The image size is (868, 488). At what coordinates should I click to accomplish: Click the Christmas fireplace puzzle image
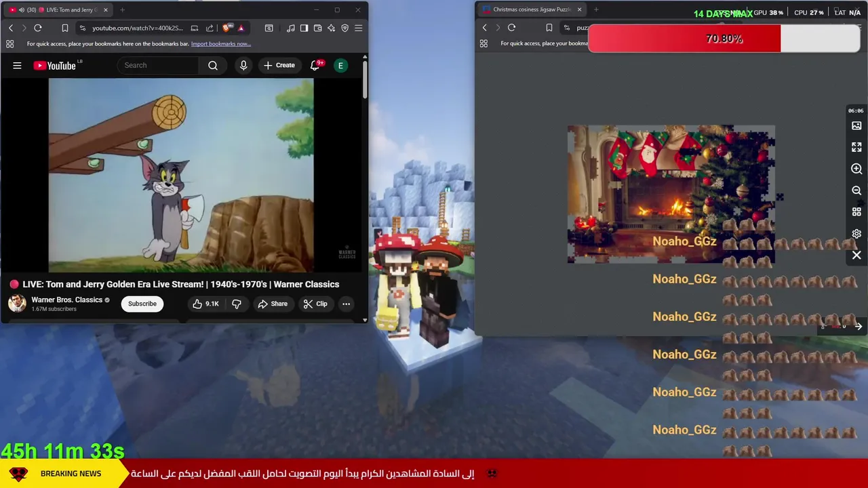tap(671, 194)
